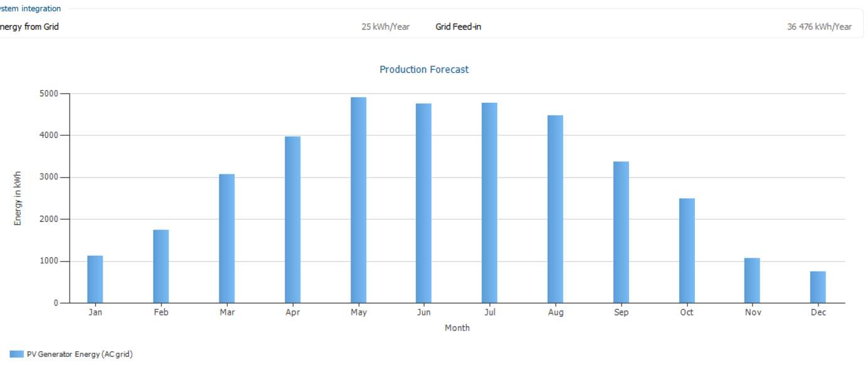The width and height of the screenshot is (868, 365).
Task: Click the tallest bar for May
Action: [x=358, y=200]
